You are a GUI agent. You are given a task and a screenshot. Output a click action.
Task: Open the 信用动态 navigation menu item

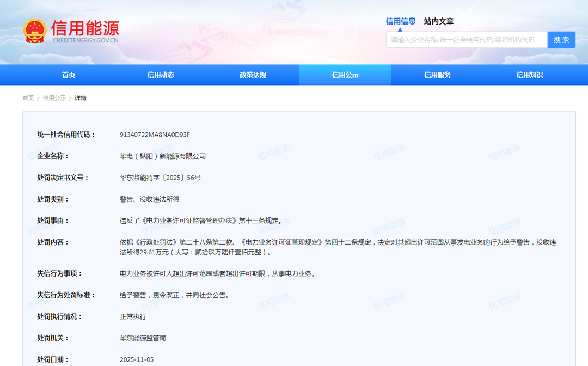(x=161, y=75)
